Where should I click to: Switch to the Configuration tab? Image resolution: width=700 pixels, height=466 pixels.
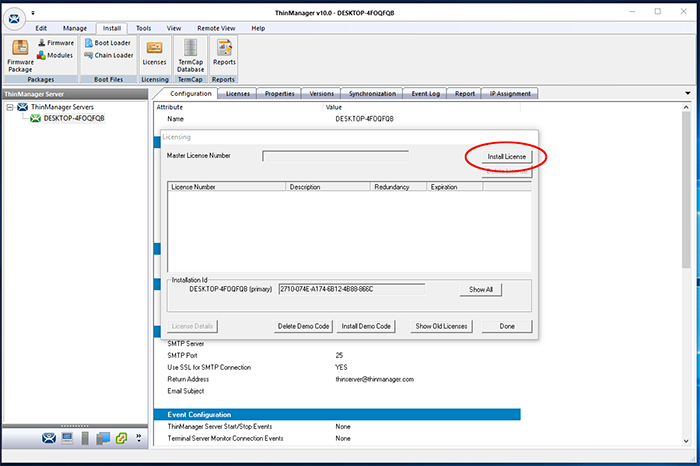point(191,93)
